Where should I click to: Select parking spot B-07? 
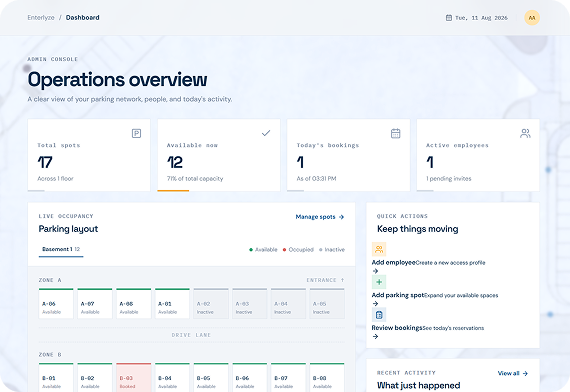click(288, 377)
